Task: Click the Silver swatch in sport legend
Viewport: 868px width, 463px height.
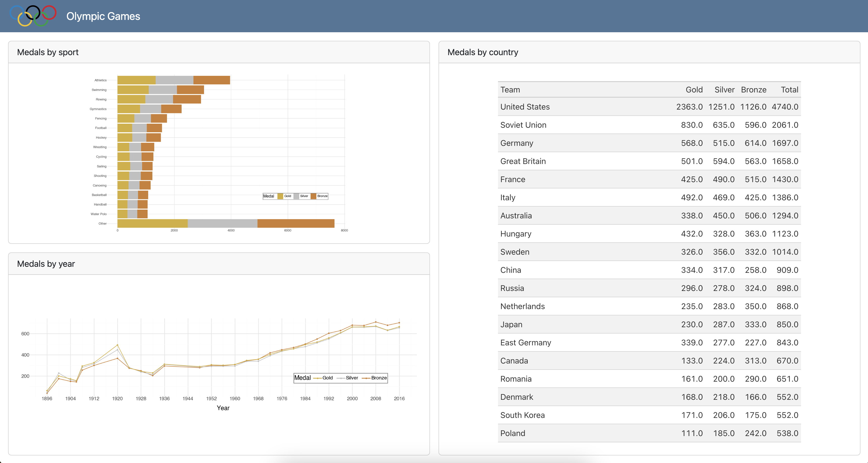Action: coord(296,196)
